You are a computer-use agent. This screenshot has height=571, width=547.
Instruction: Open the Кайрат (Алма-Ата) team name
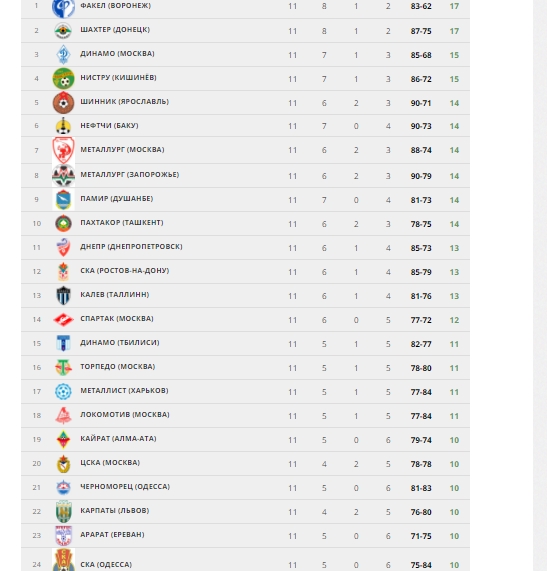(x=118, y=439)
